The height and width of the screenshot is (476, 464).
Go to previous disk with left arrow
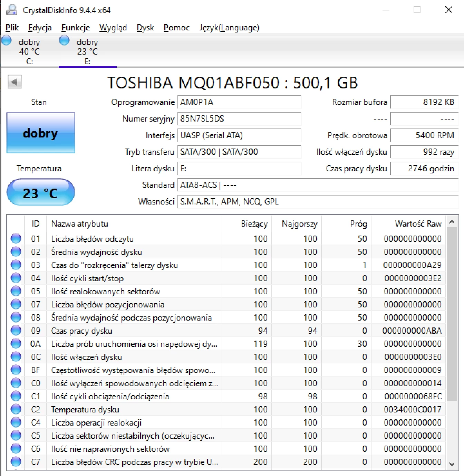[14, 82]
